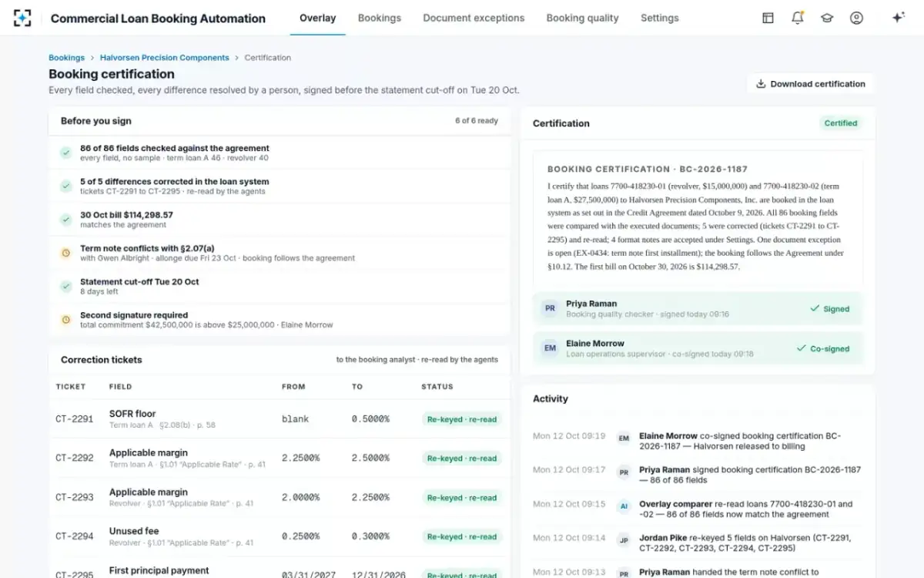Click the SOFR floor field name
This screenshot has height=578, width=924.
132,414
